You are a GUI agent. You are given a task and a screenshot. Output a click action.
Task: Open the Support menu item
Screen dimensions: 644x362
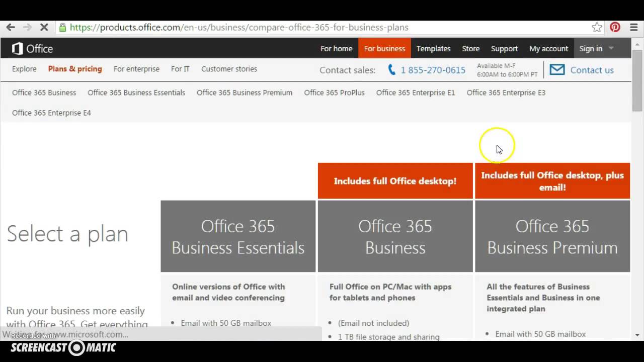click(504, 49)
